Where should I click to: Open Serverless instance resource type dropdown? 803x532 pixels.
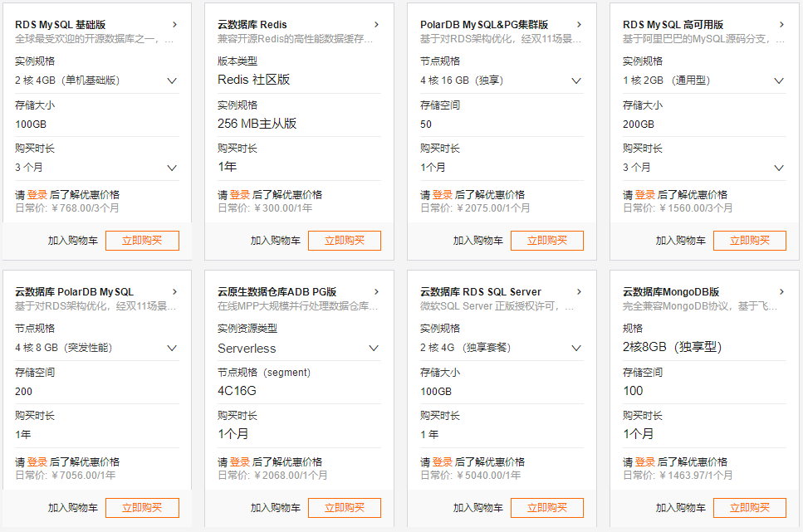(374, 349)
